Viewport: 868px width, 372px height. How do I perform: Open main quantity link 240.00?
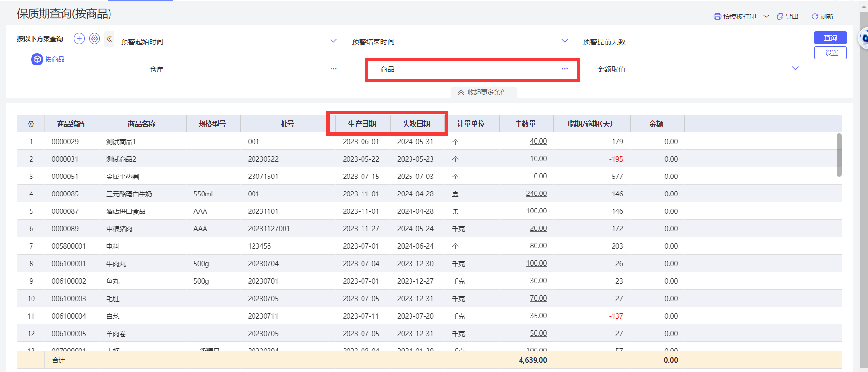tap(536, 194)
